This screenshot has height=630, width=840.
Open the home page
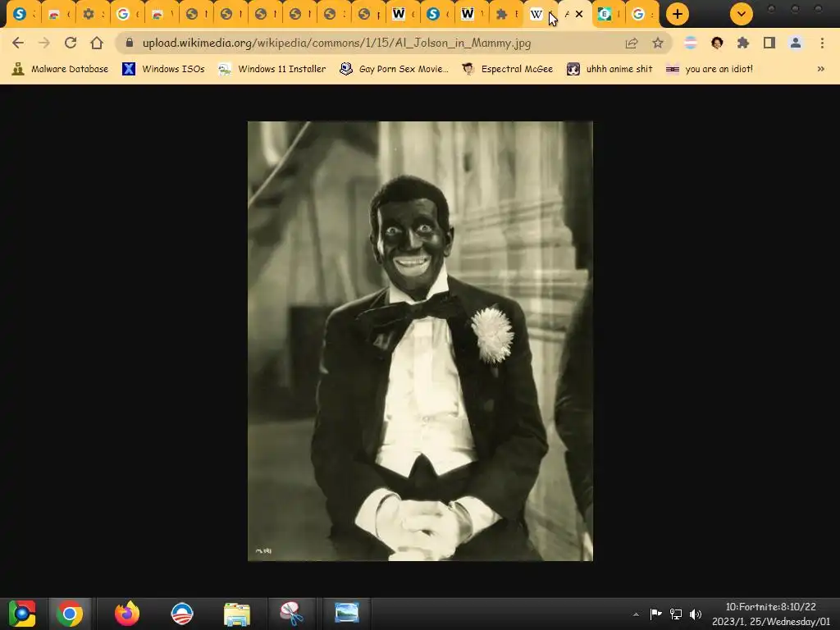(x=97, y=43)
